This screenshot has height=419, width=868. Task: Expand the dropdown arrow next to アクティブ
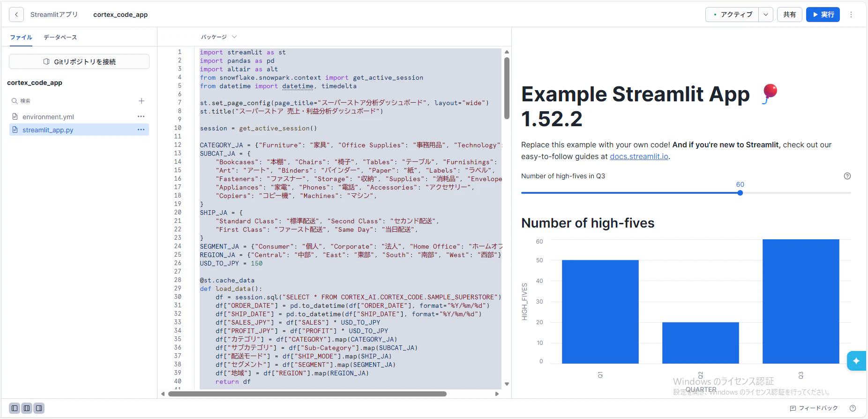click(x=766, y=15)
